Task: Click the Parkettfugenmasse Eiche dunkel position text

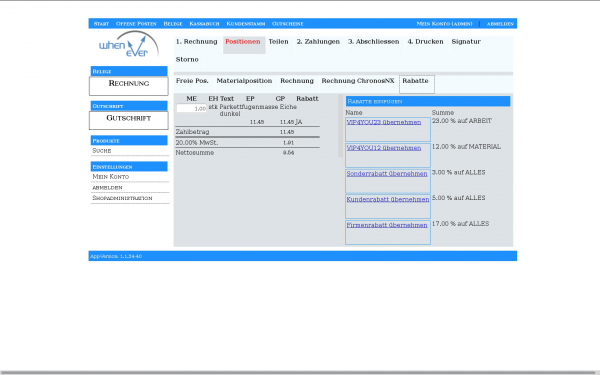Action: [x=258, y=110]
